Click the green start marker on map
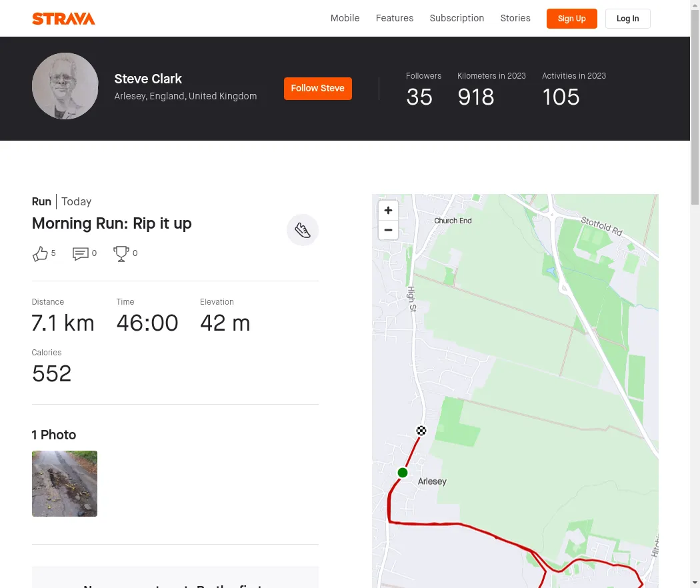700x588 pixels. click(x=403, y=473)
